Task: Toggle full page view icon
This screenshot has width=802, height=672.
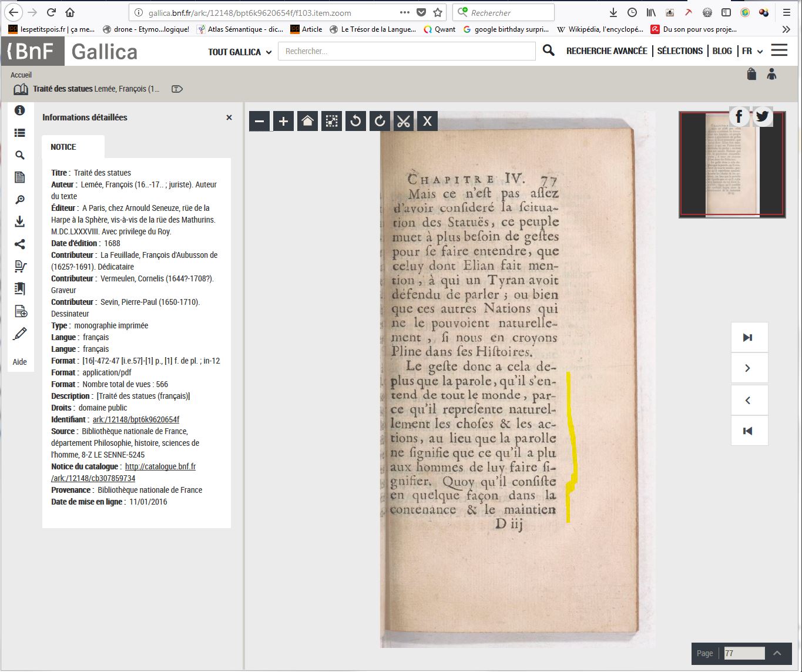Action: [331, 121]
